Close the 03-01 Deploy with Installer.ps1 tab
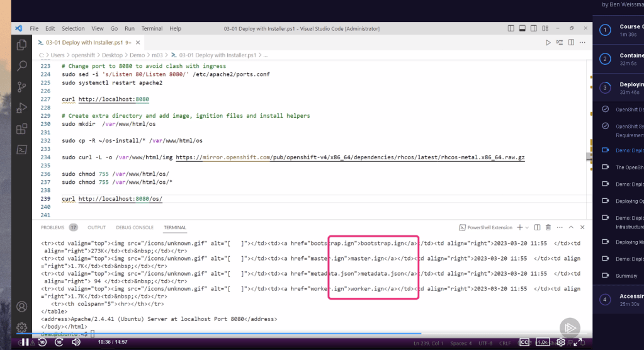This screenshot has height=350, width=644. point(138,42)
